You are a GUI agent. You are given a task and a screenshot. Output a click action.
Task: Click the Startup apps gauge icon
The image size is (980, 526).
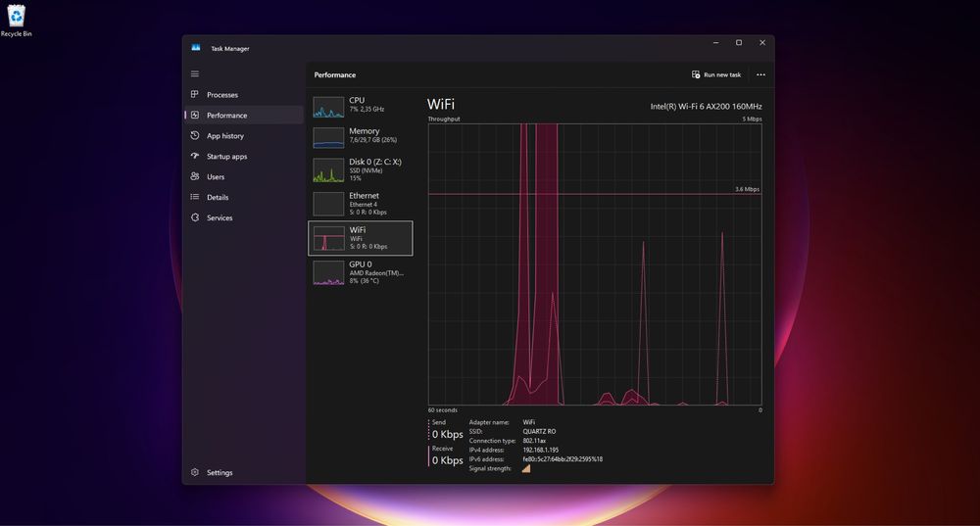pyautogui.click(x=195, y=156)
